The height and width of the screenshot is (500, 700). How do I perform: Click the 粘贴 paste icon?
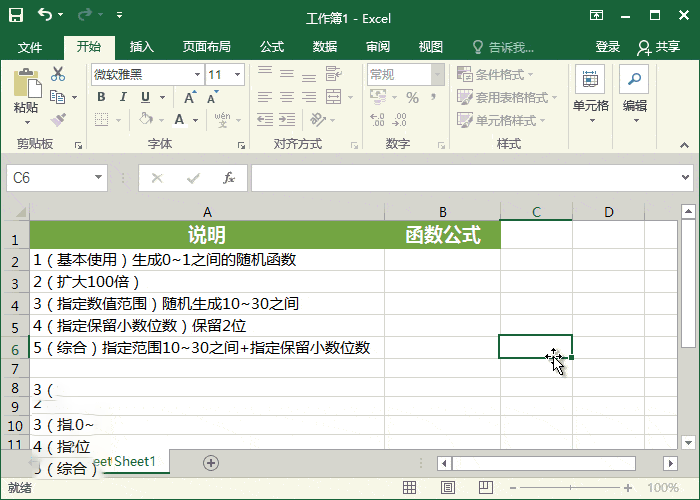(27, 83)
